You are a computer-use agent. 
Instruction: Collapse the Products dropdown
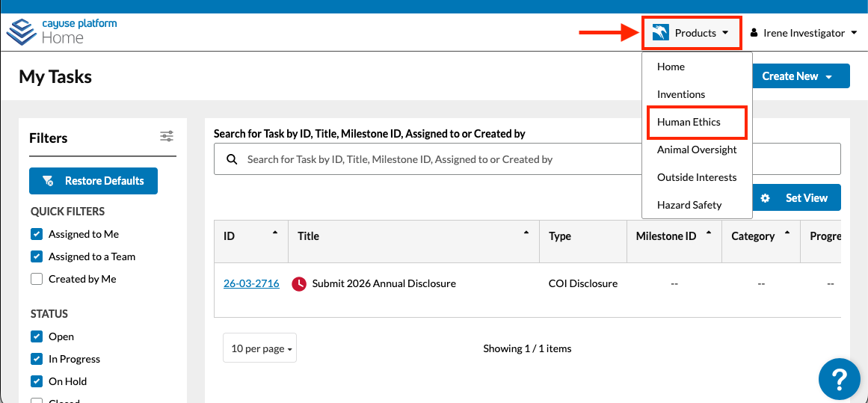click(x=692, y=33)
